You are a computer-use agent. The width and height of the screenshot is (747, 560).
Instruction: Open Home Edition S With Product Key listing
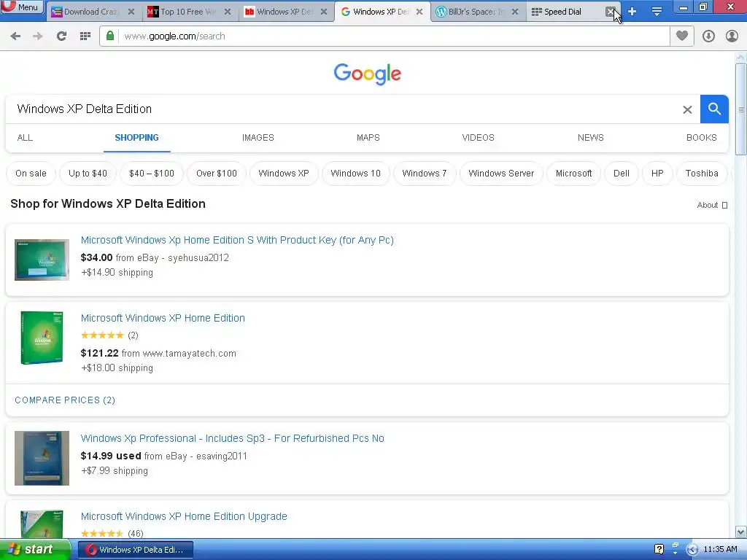[x=237, y=240]
